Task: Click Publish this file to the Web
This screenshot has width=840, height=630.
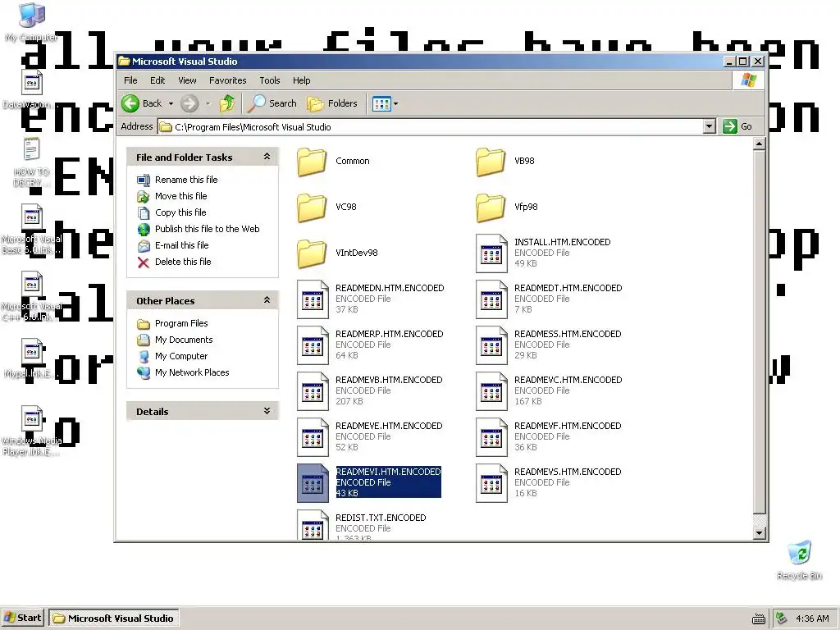Action: (207, 229)
